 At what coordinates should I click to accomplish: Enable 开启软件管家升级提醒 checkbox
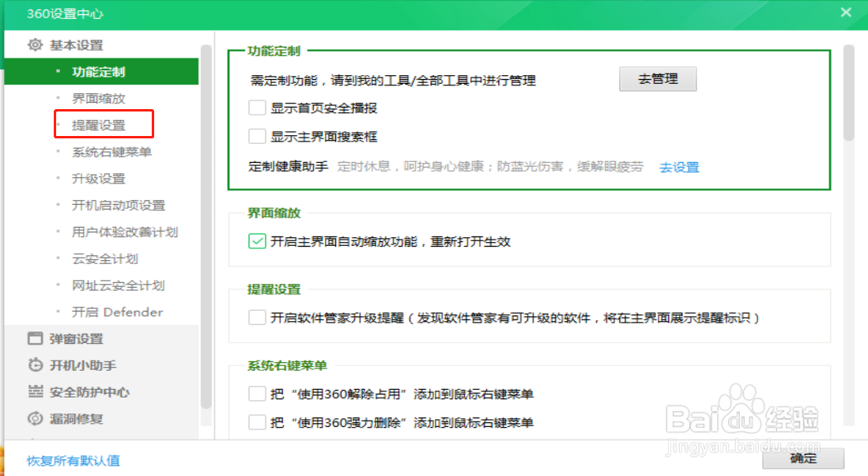[257, 318]
